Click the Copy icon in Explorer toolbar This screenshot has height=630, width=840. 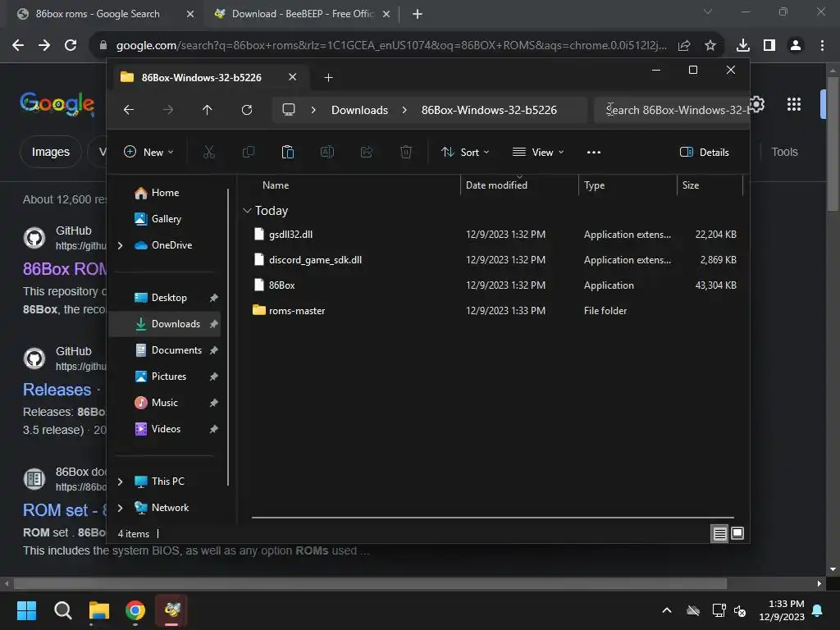tap(248, 152)
